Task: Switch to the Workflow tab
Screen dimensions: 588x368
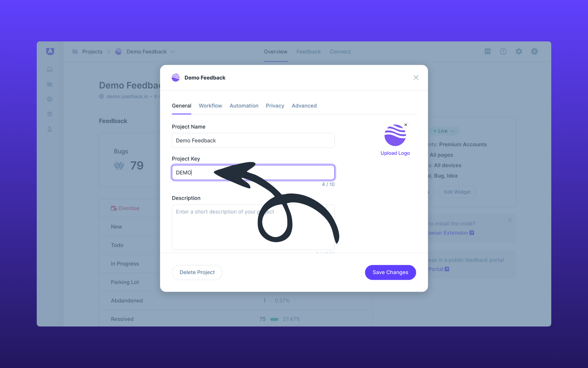Action: coord(210,105)
